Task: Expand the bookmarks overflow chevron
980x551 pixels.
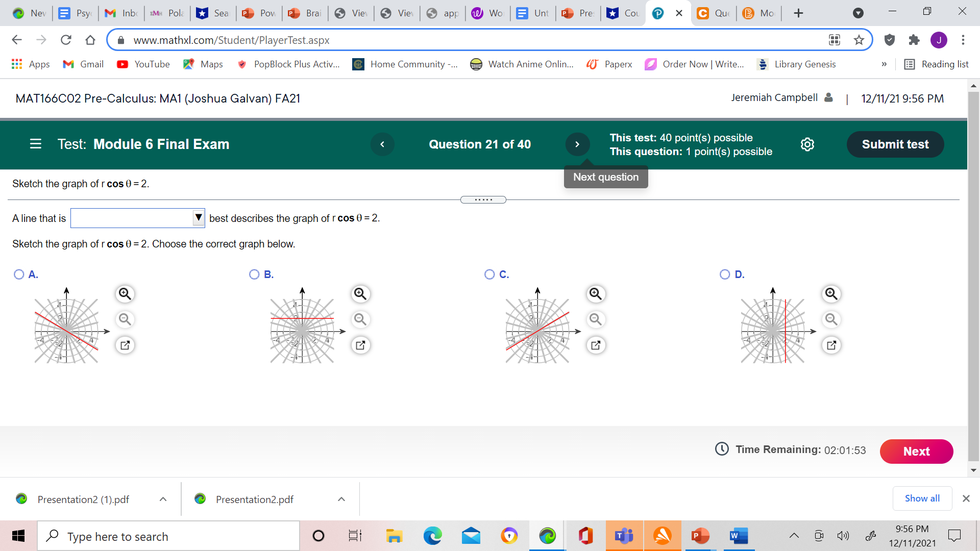Action: pyautogui.click(x=885, y=64)
